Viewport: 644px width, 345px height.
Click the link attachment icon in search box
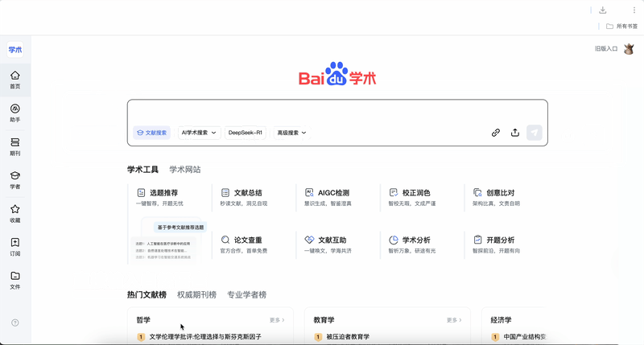(x=496, y=133)
